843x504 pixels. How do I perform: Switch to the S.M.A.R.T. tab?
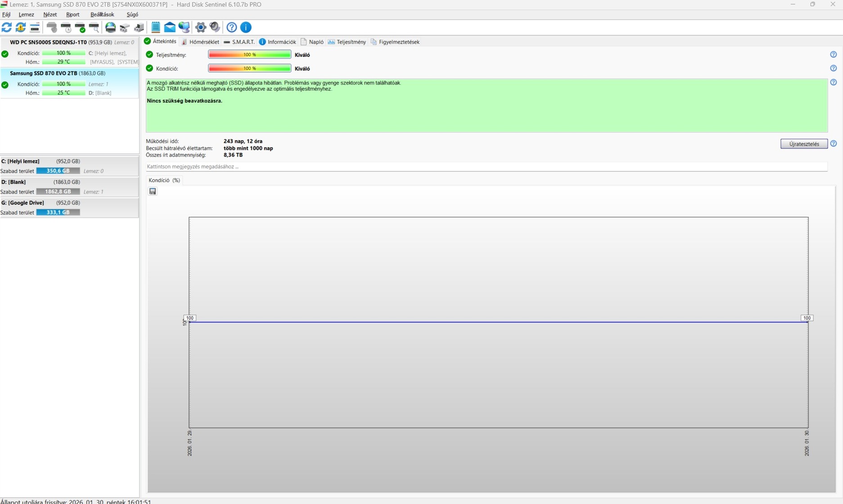(239, 42)
